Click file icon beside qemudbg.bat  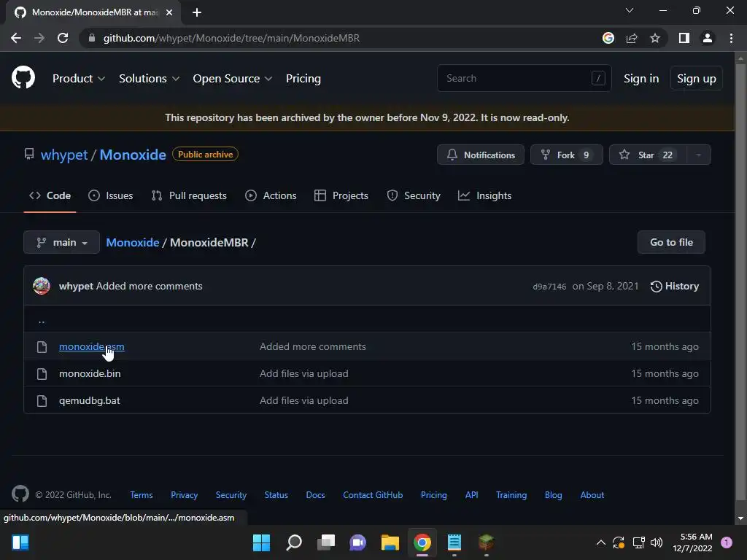point(42,401)
